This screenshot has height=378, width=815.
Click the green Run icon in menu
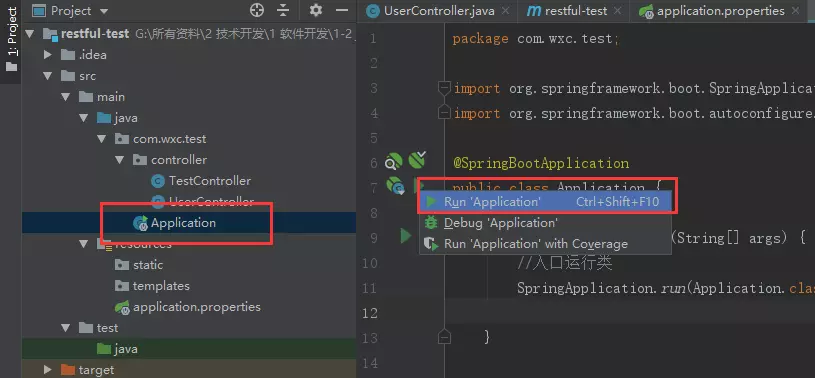431,202
